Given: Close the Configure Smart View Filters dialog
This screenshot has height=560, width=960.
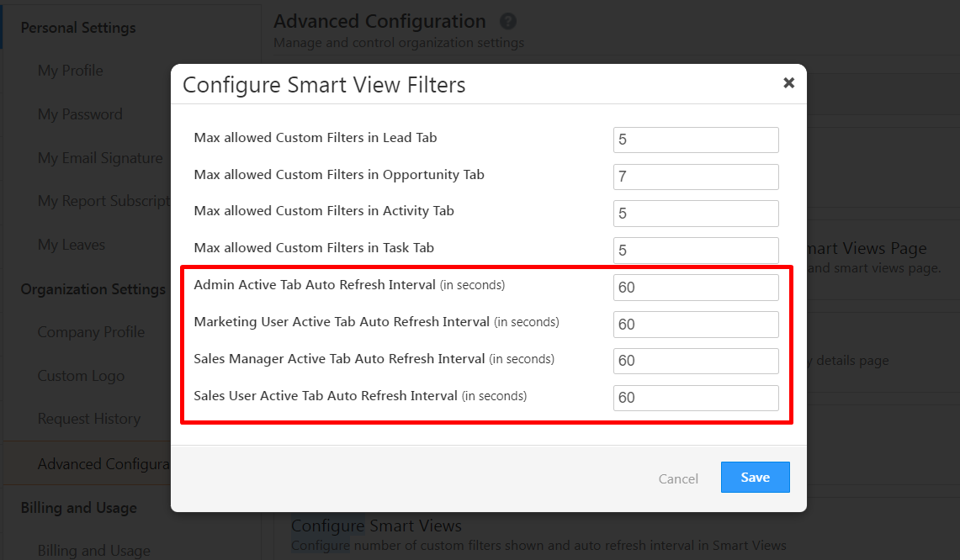Looking at the screenshot, I should click(788, 82).
